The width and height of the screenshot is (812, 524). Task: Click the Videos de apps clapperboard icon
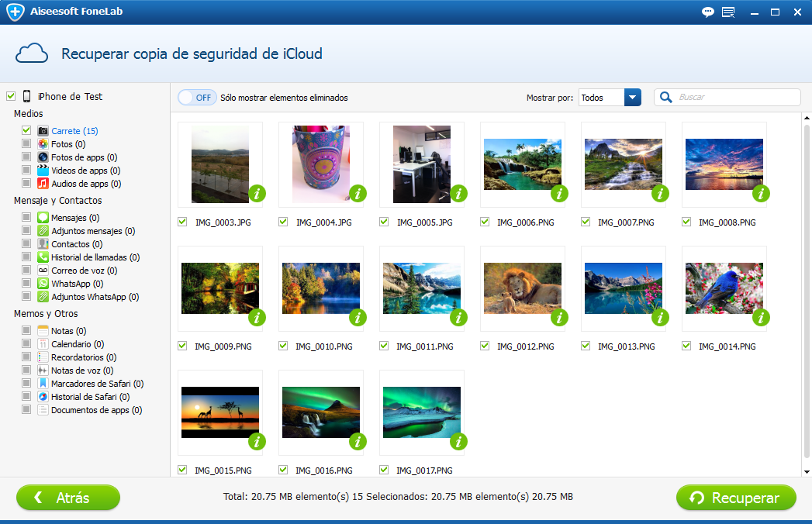43,171
